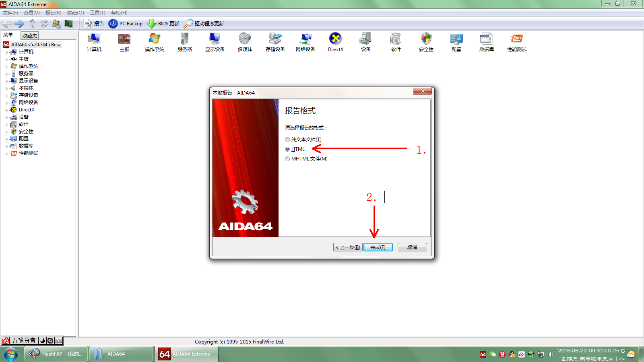Viewport: 644px width, 362px height.
Task: Choose the MHTML 文件 radio option
Action: pos(287,159)
